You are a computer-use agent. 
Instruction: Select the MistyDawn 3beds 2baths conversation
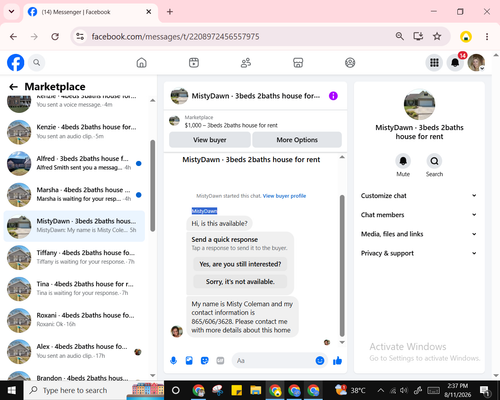74,226
